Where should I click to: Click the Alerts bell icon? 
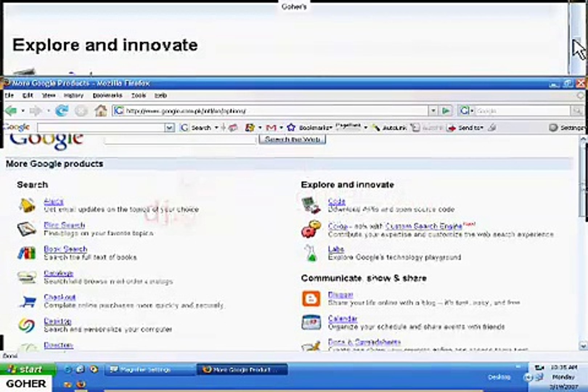(x=27, y=205)
